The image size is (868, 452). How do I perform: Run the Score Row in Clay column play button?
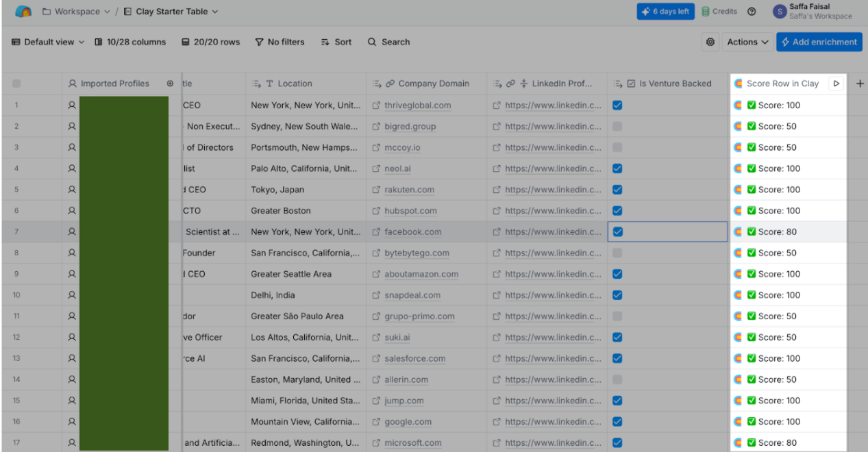click(836, 84)
